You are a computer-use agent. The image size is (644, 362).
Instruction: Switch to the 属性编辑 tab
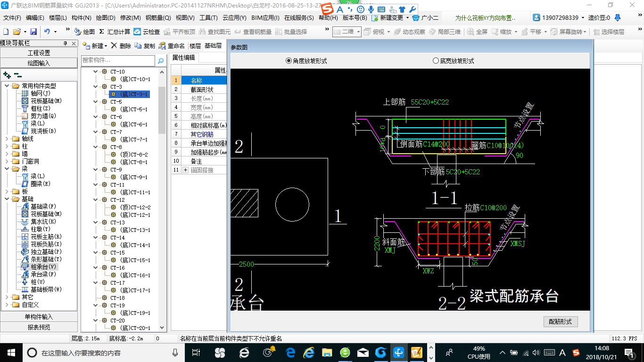click(x=184, y=58)
